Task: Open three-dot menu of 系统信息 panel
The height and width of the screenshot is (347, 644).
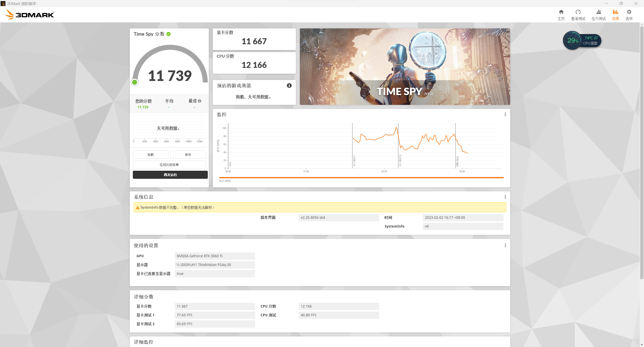Action: 505,197
